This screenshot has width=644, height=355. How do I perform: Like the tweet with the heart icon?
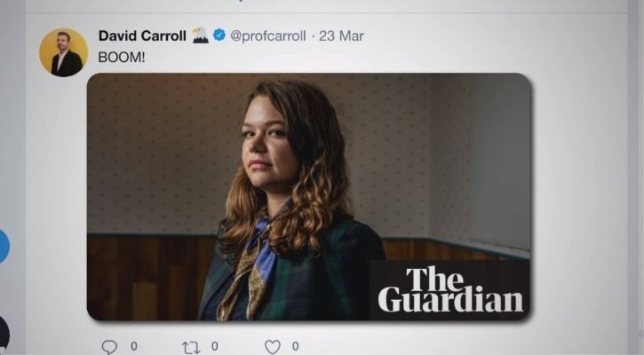point(273,347)
